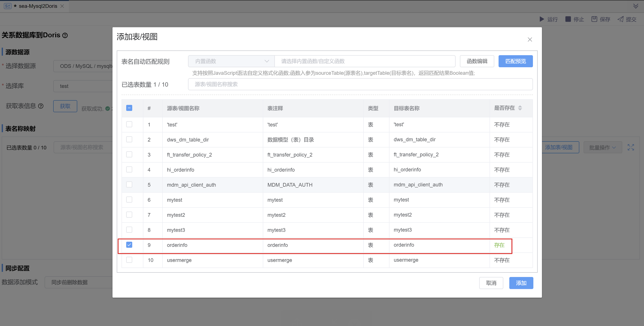Click the Run (运行) play icon
The height and width of the screenshot is (326, 644).
click(542, 19)
